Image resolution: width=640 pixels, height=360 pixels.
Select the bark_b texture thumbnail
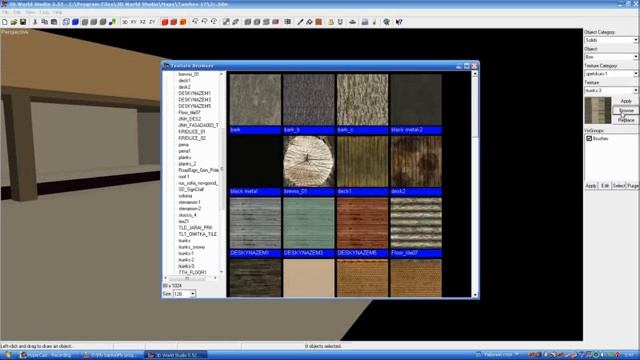pos(309,100)
